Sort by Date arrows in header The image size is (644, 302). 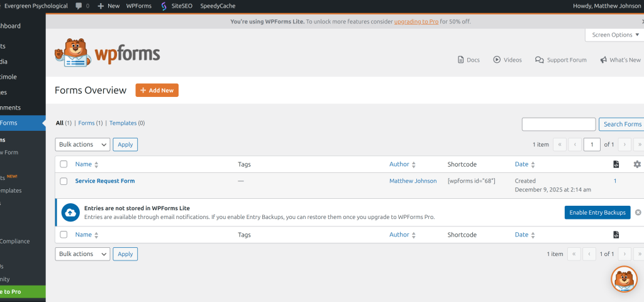point(533,165)
